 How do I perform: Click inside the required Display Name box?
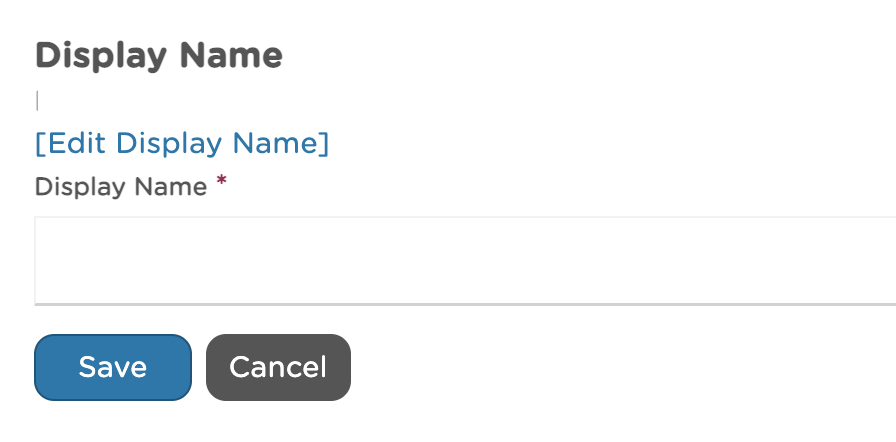[465, 260]
